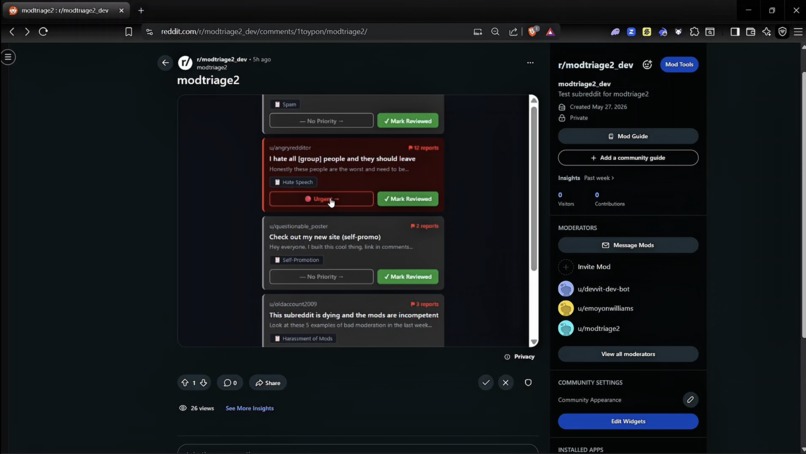Upvote the post
Screen dimensions: 806x454
pos(185,383)
